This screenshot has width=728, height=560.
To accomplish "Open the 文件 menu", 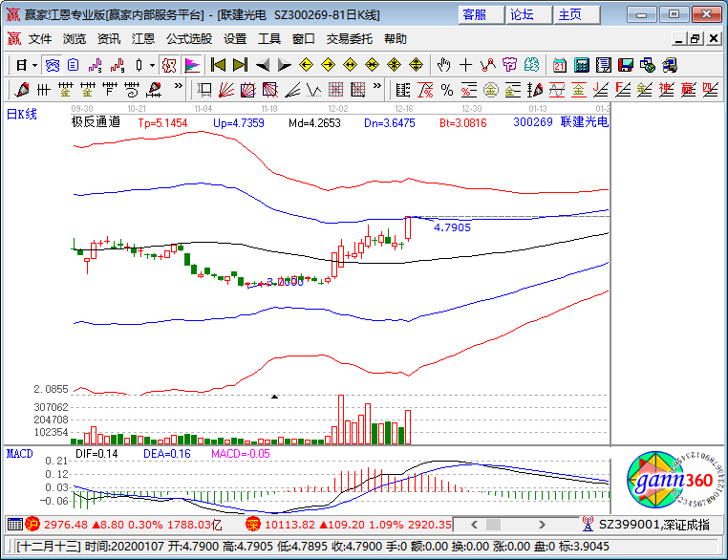I will (x=40, y=39).
